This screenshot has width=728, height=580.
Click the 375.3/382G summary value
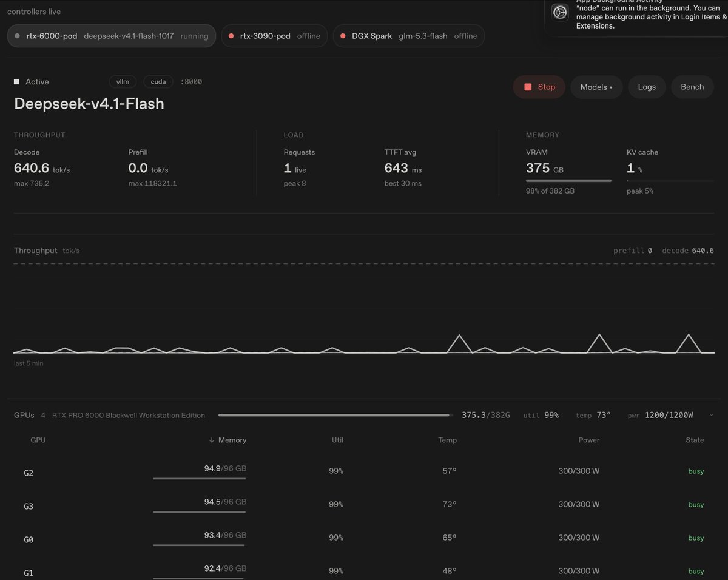point(486,415)
